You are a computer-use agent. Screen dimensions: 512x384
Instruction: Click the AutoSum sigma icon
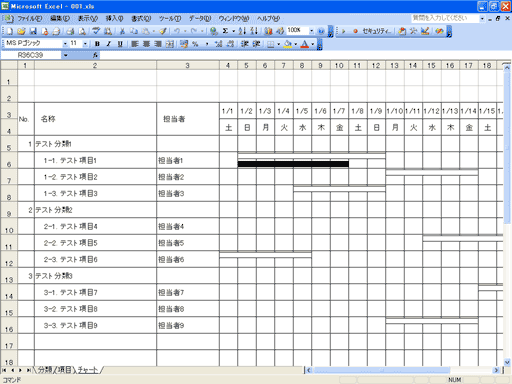point(225,31)
